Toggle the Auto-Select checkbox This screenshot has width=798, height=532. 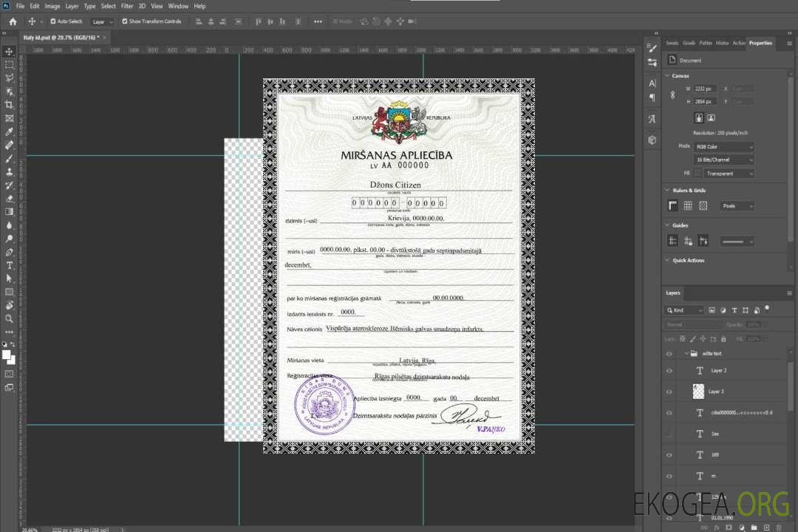53,21
